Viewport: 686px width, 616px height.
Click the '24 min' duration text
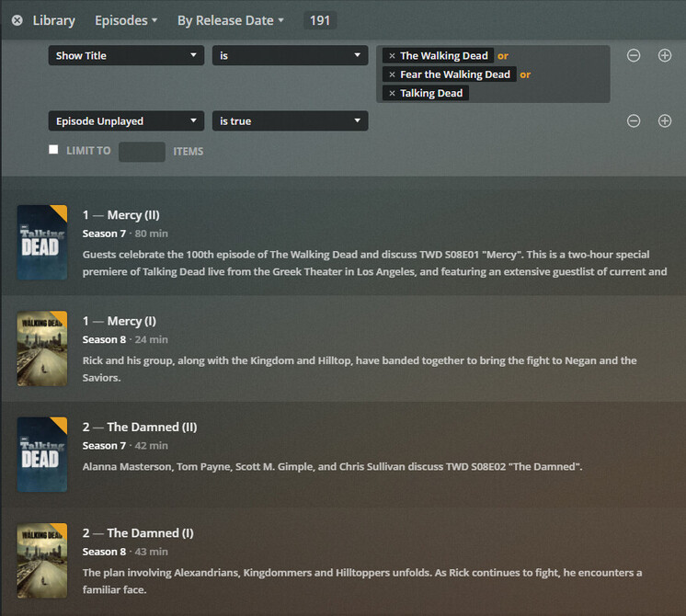coord(152,339)
